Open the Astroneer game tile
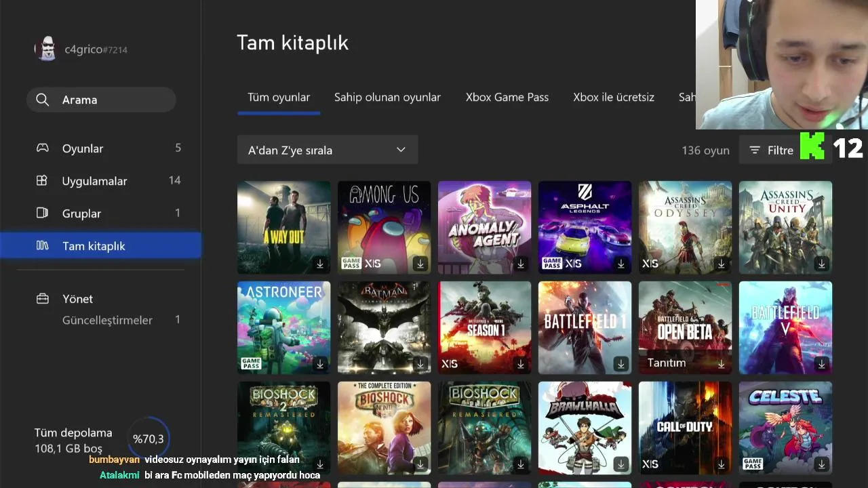868x488 pixels. pos(283,327)
